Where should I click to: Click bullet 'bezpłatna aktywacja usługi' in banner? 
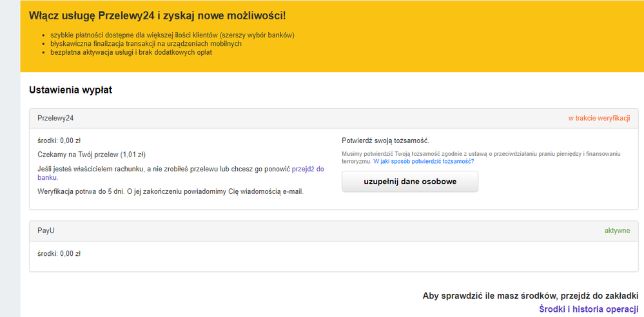(132, 53)
